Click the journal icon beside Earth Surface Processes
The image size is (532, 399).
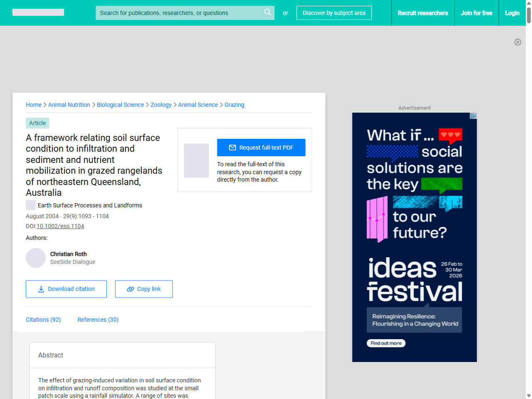pyautogui.click(x=31, y=205)
